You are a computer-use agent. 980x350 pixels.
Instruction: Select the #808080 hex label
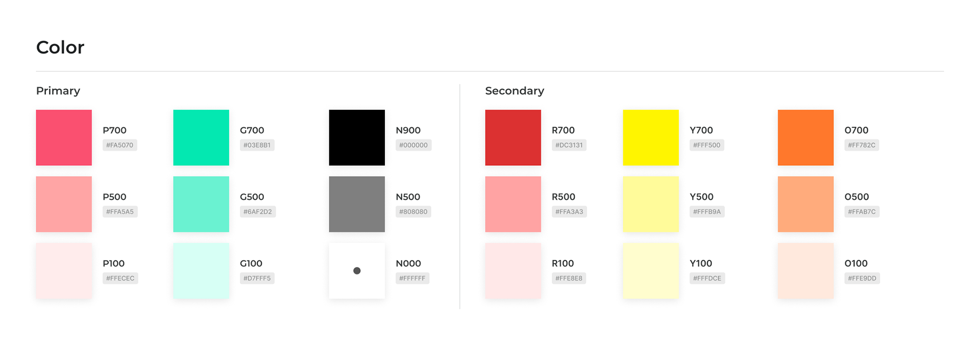[413, 212]
